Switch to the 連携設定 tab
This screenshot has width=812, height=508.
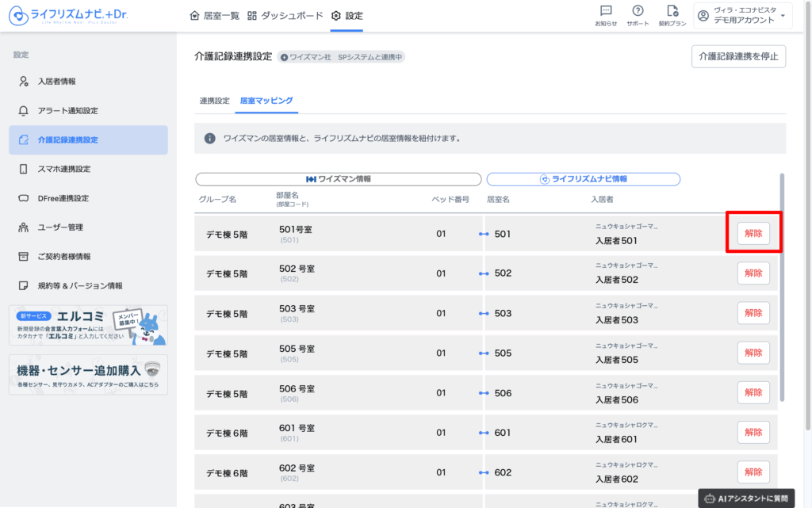[214, 101]
